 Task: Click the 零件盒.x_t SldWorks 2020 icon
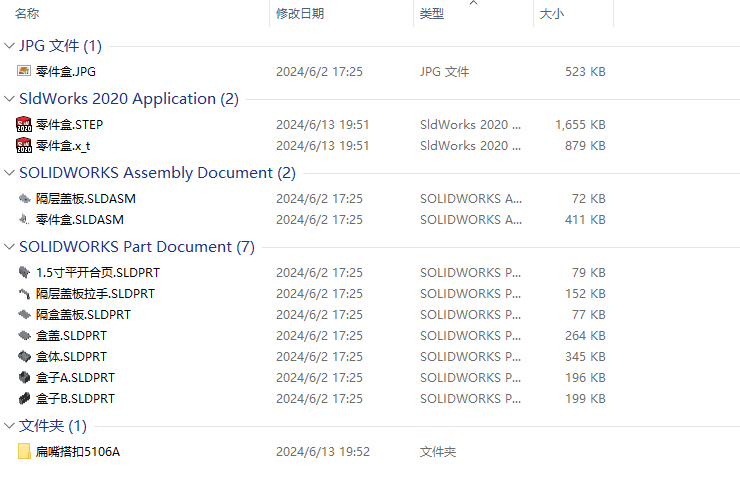(24, 145)
